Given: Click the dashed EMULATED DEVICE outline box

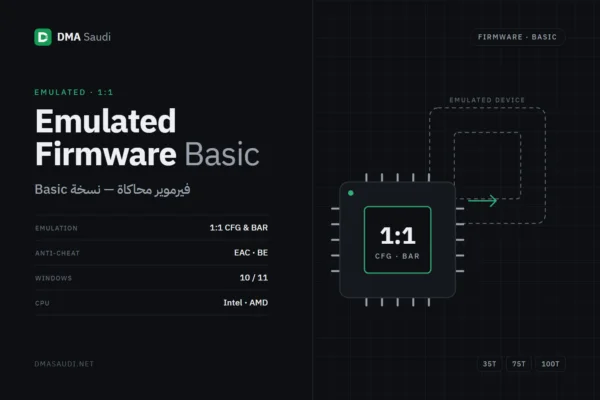Looking at the screenshot, I should 487,165.
